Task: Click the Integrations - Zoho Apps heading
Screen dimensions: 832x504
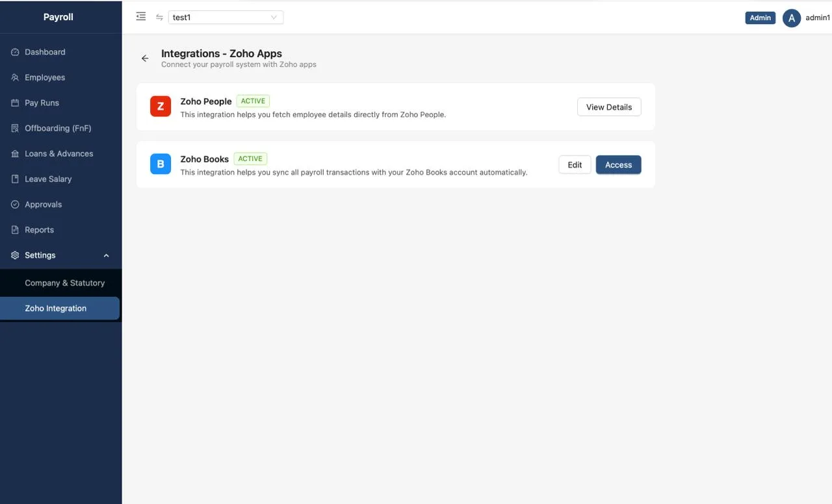Action: point(222,54)
